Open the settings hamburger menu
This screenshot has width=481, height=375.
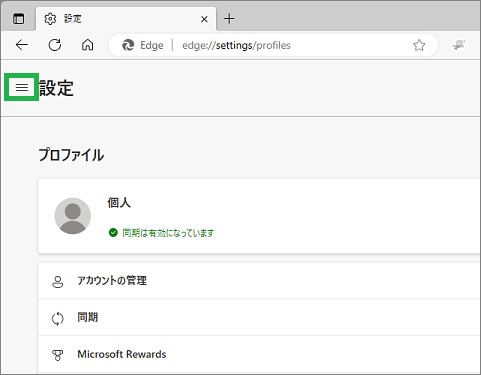(22, 87)
